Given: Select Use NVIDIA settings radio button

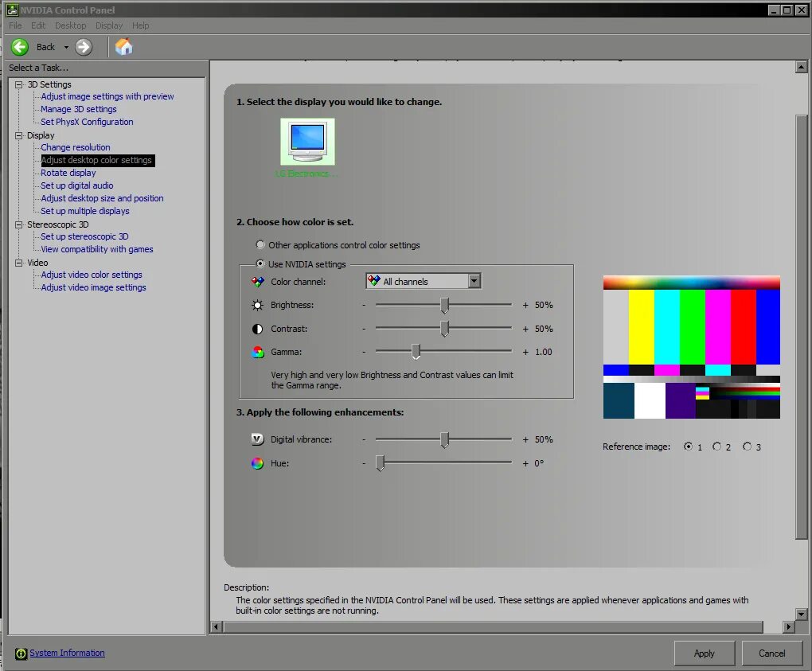Looking at the screenshot, I should [260, 263].
